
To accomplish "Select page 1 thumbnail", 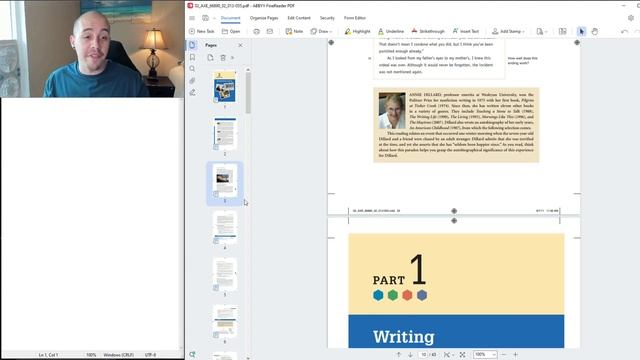I will point(225,87).
